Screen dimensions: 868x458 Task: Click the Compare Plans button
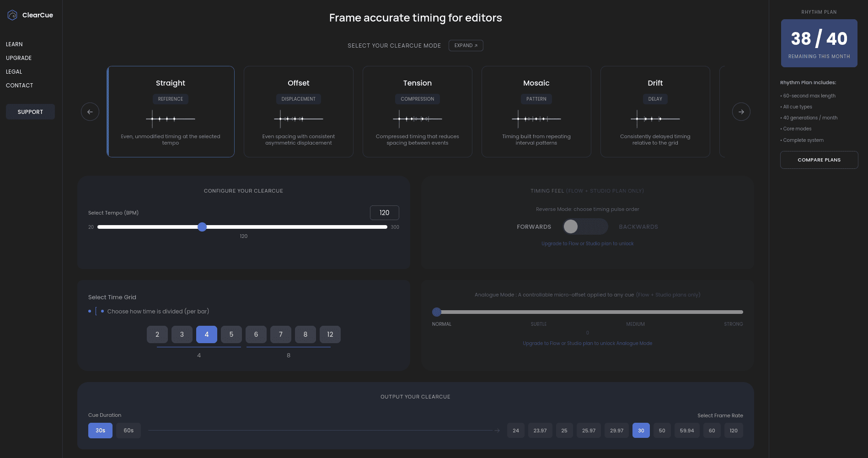click(x=819, y=160)
